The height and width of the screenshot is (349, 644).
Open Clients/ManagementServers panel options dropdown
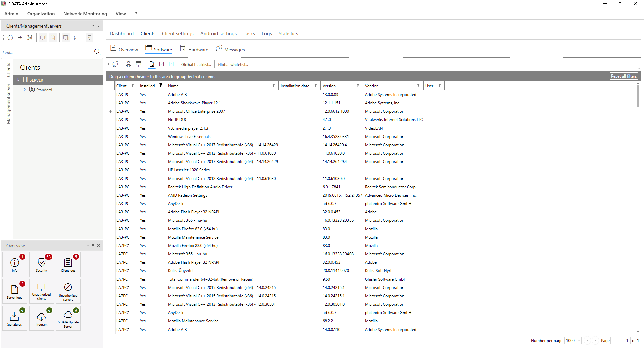pyautogui.click(x=93, y=26)
